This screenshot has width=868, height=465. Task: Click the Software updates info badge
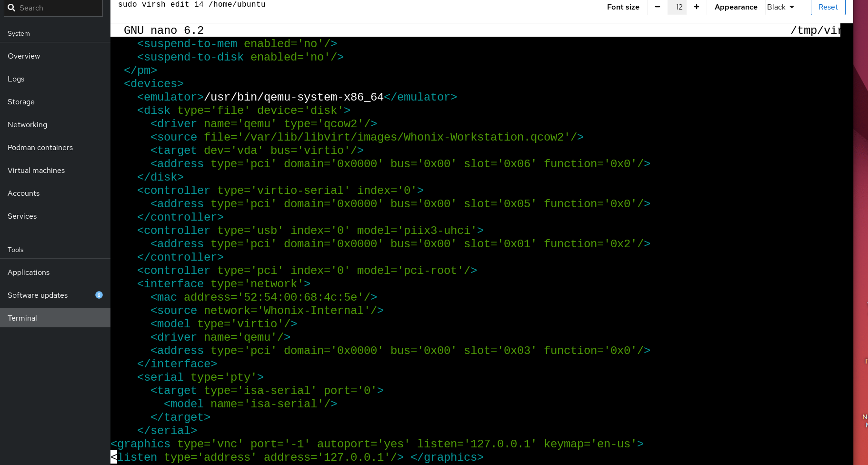coord(99,295)
